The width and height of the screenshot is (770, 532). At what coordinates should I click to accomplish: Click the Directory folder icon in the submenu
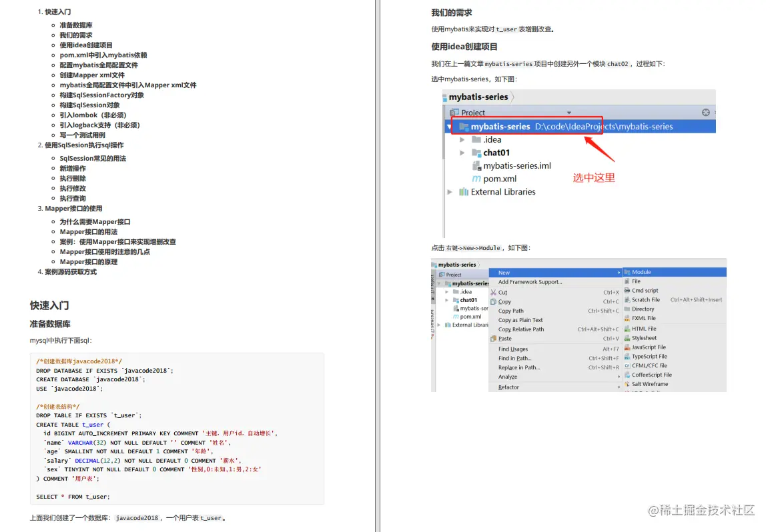[x=627, y=309]
